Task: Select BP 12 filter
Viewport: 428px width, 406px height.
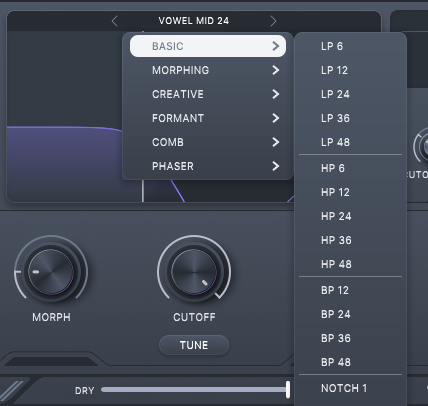Action: point(350,290)
